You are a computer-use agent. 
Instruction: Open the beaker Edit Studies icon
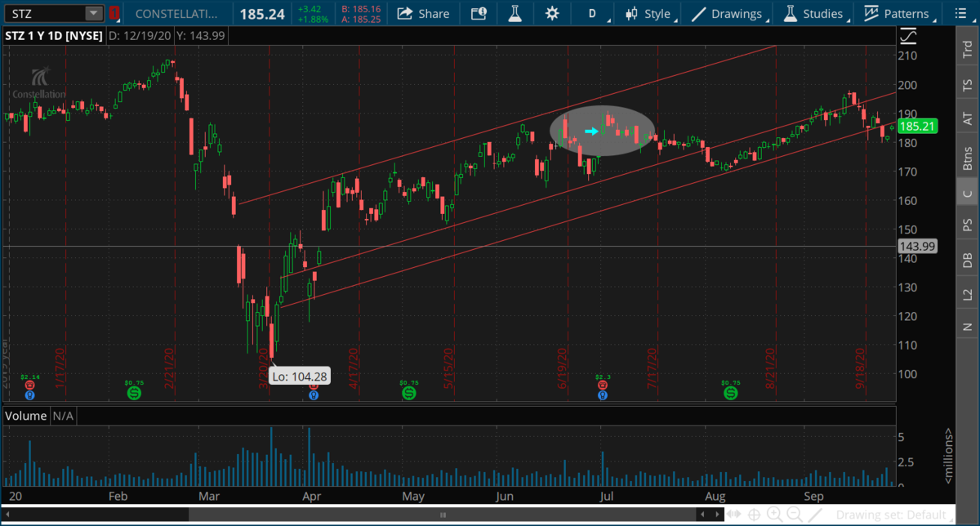[x=514, y=13]
